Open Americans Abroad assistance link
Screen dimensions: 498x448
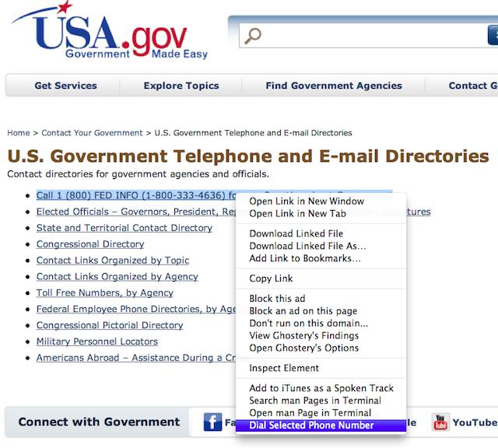[x=135, y=358]
